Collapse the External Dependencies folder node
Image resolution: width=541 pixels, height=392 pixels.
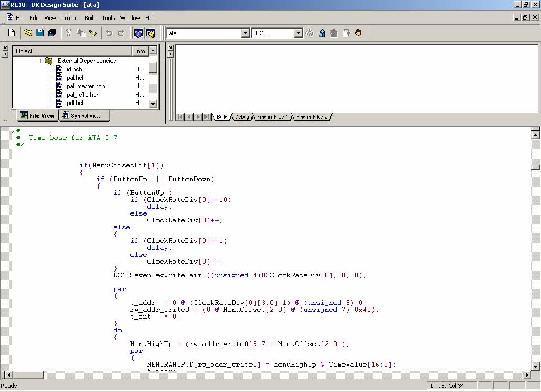[38, 61]
